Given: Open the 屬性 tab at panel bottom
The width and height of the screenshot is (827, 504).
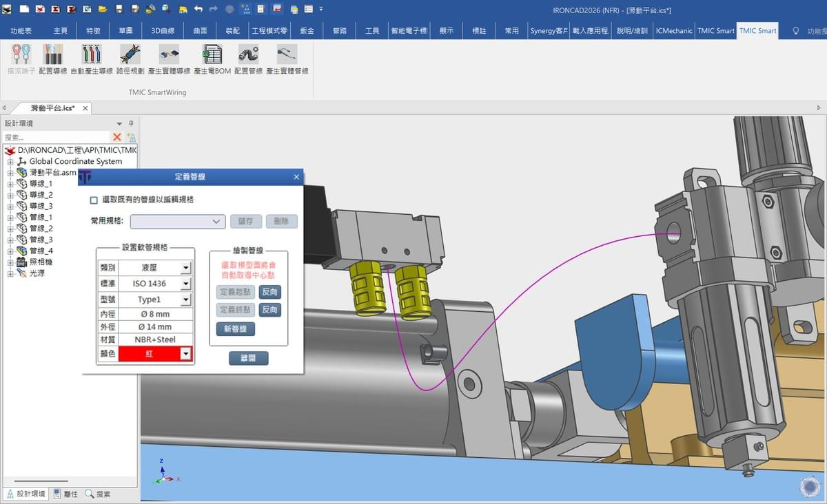Looking at the screenshot, I should click(x=65, y=494).
